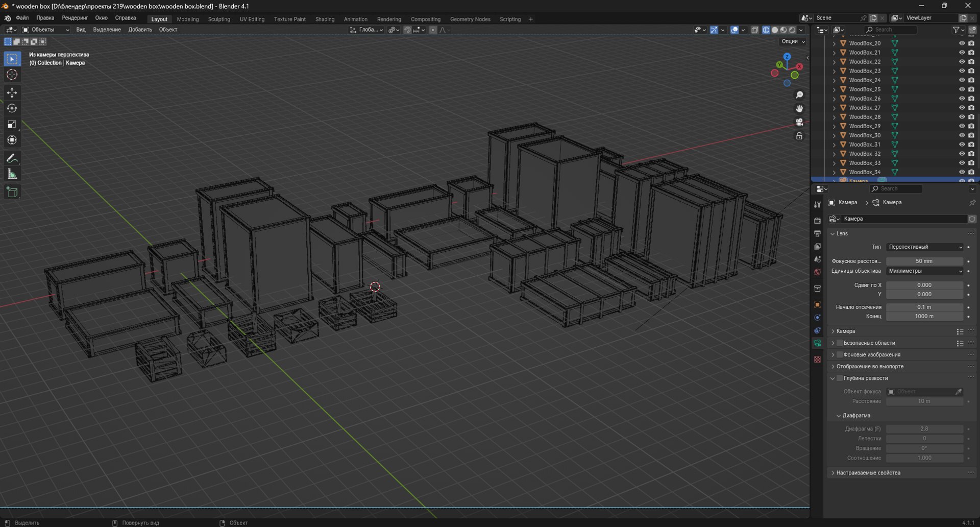The height and width of the screenshot is (527, 980).
Task: Open the Опции options dropdown
Action: pos(793,41)
